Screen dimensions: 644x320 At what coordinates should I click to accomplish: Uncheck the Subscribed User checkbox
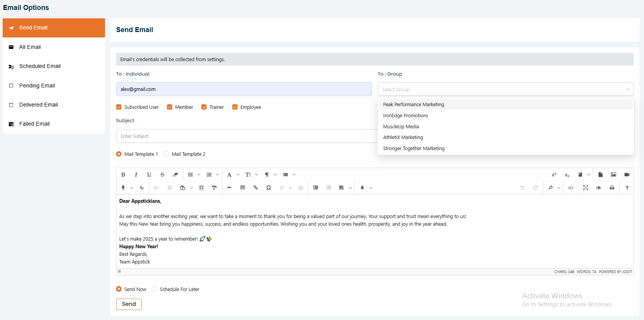coord(119,107)
